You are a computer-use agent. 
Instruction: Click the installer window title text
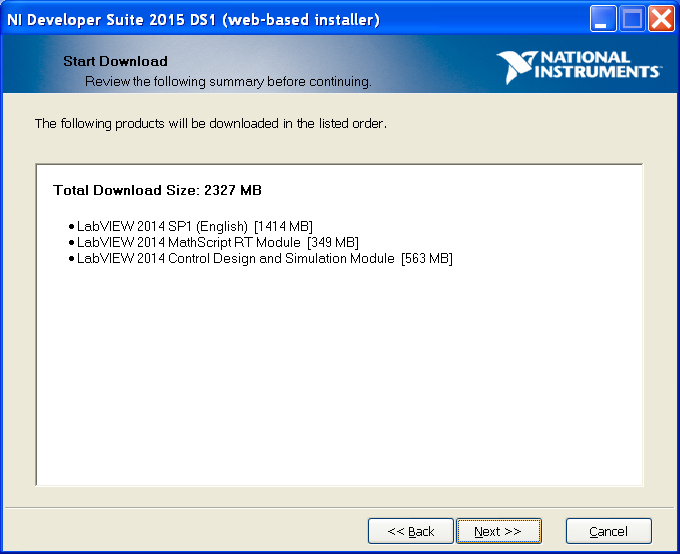193,20
